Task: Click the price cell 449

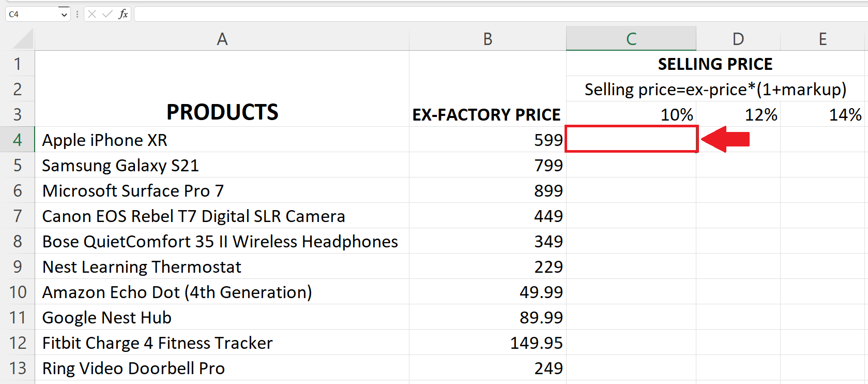Action: [488, 216]
